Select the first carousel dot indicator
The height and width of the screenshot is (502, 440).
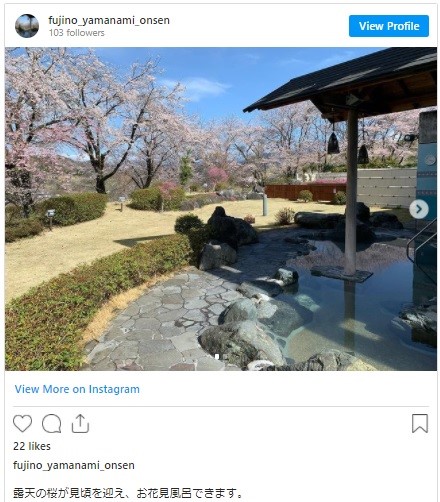click(x=217, y=357)
